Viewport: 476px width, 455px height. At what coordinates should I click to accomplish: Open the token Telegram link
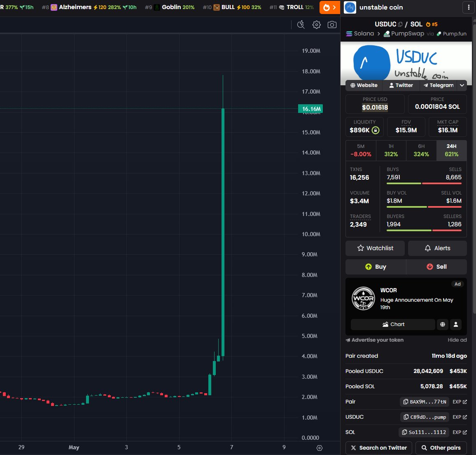439,85
